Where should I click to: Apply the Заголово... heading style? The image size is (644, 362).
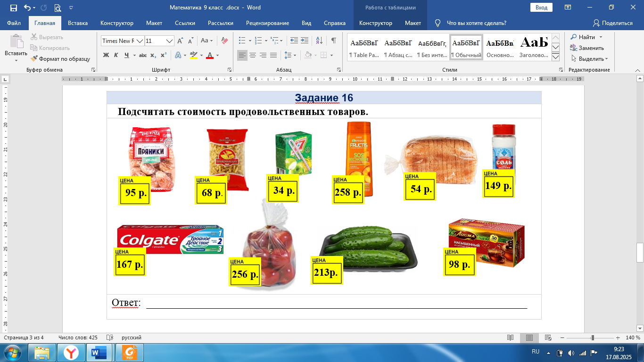(534, 47)
